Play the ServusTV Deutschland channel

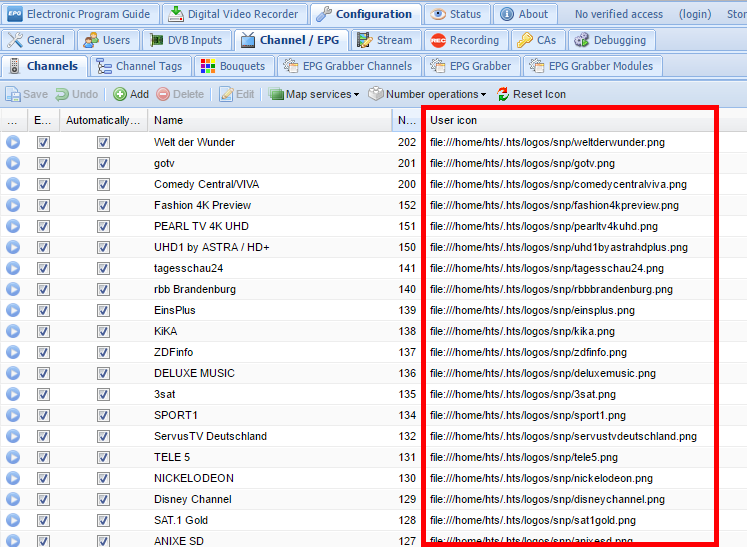13,436
